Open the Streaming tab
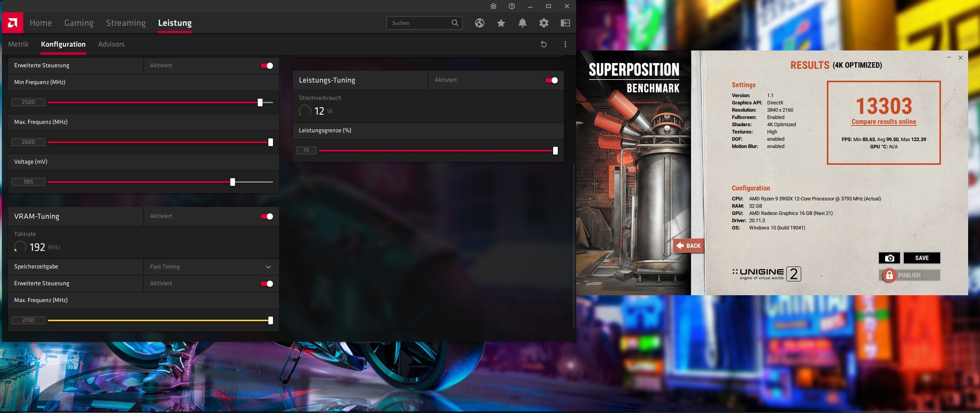 [126, 23]
